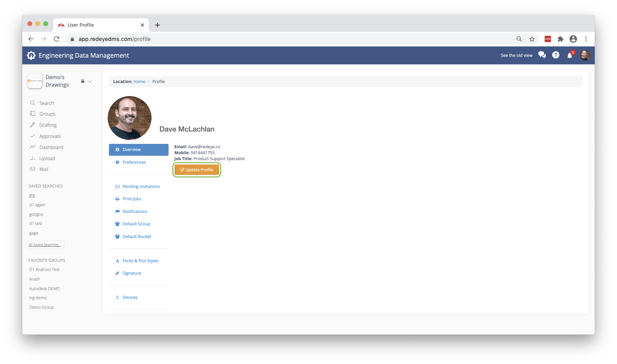Click the Upload icon in sidebar
Screen dimensions: 617x364
point(32,158)
